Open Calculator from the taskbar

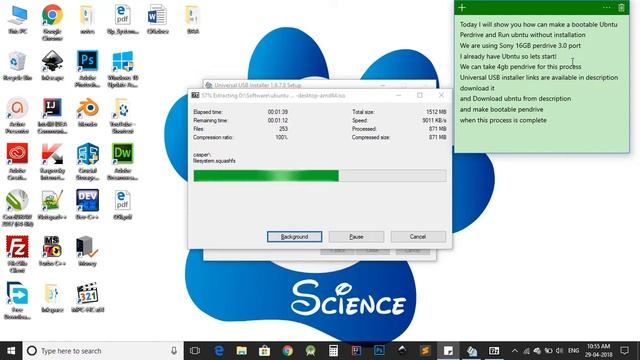(333, 351)
